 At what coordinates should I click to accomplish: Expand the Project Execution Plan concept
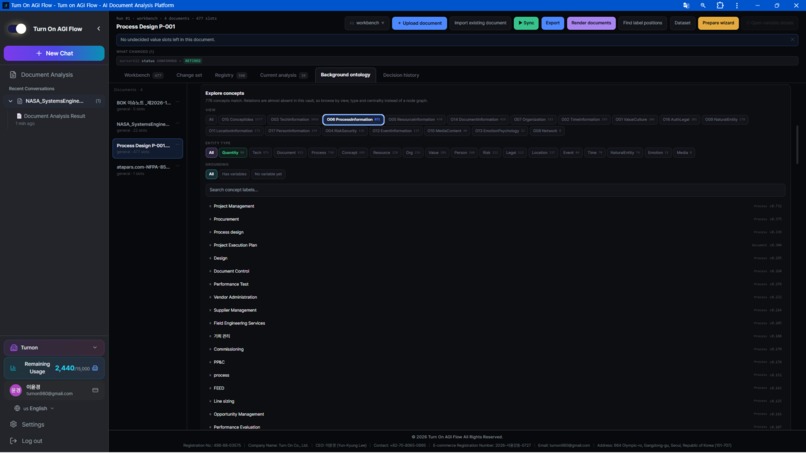[x=210, y=245]
